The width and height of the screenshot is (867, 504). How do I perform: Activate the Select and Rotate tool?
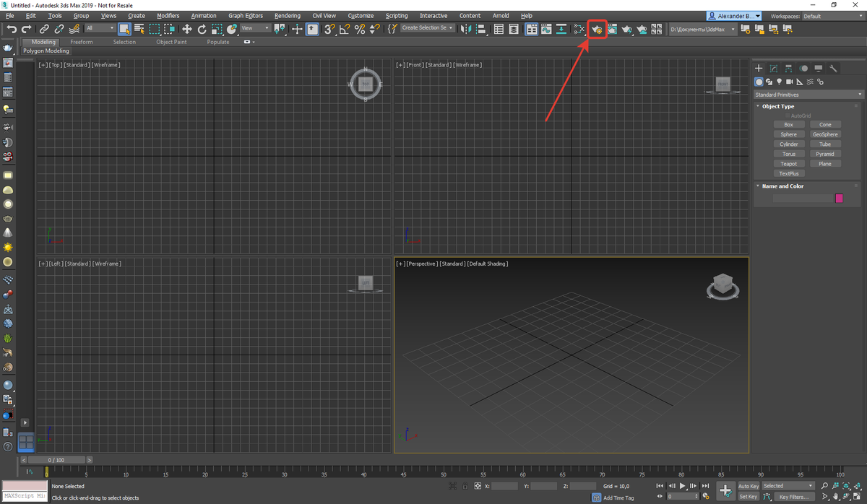click(202, 30)
